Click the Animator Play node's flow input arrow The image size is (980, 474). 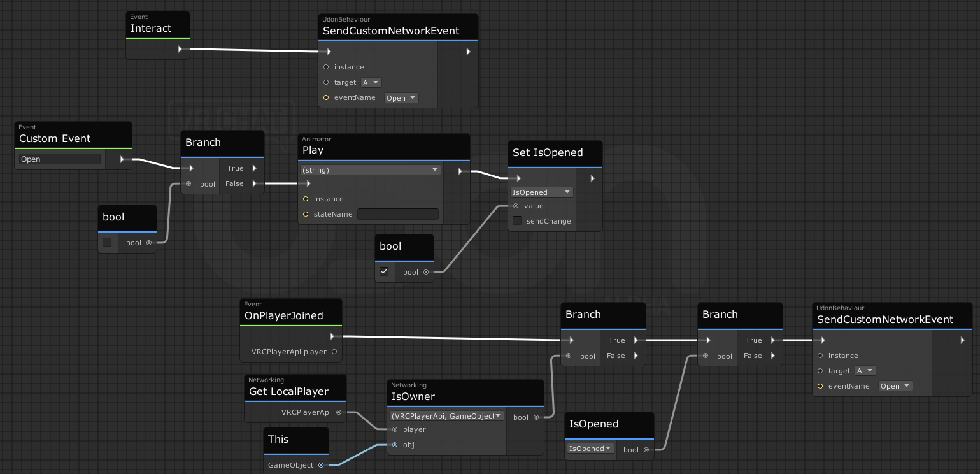308,183
